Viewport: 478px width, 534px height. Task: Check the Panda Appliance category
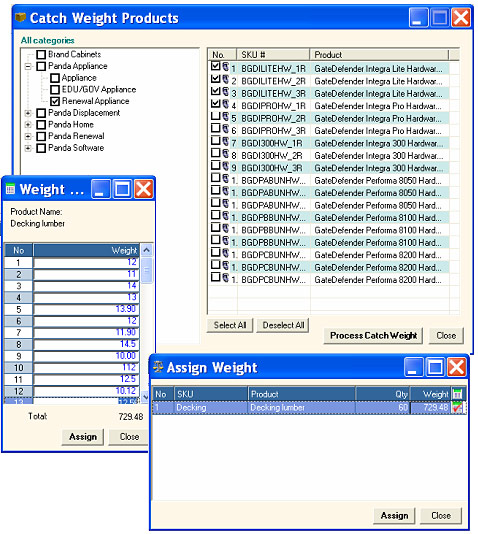[x=41, y=66]
